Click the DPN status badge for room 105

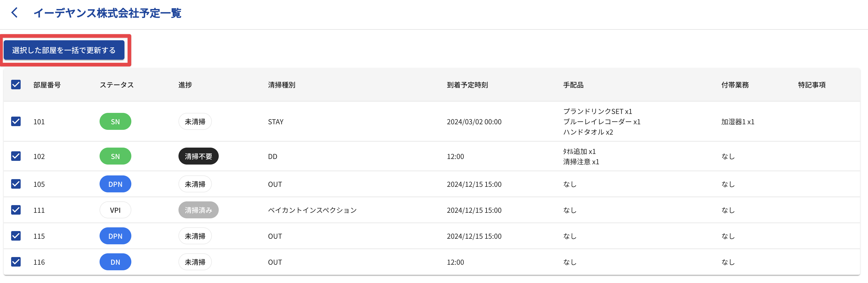115,184
